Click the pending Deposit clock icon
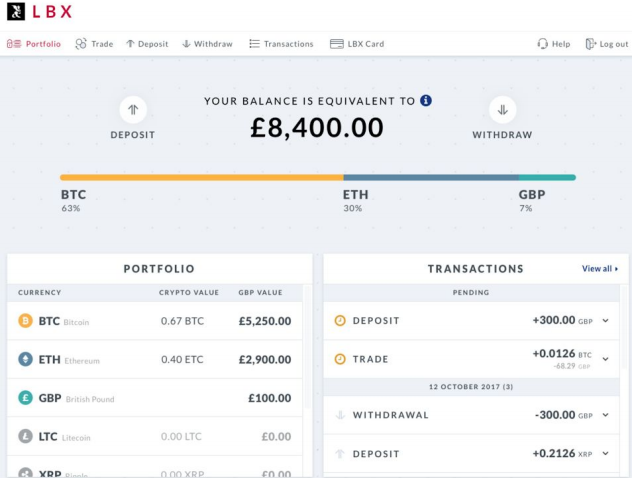Viewport: 632px width, 478px height. coord(340,320)
